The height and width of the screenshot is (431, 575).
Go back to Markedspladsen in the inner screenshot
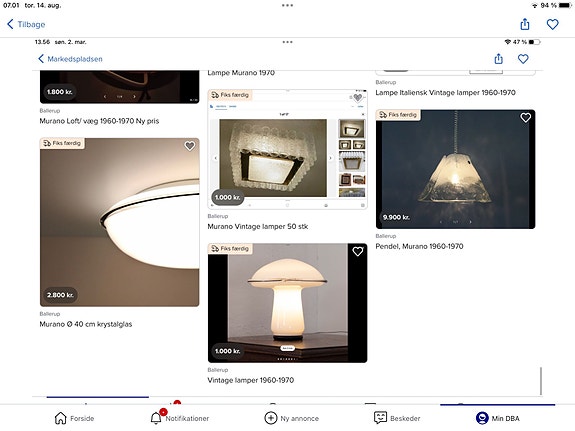tap(70, 59)
